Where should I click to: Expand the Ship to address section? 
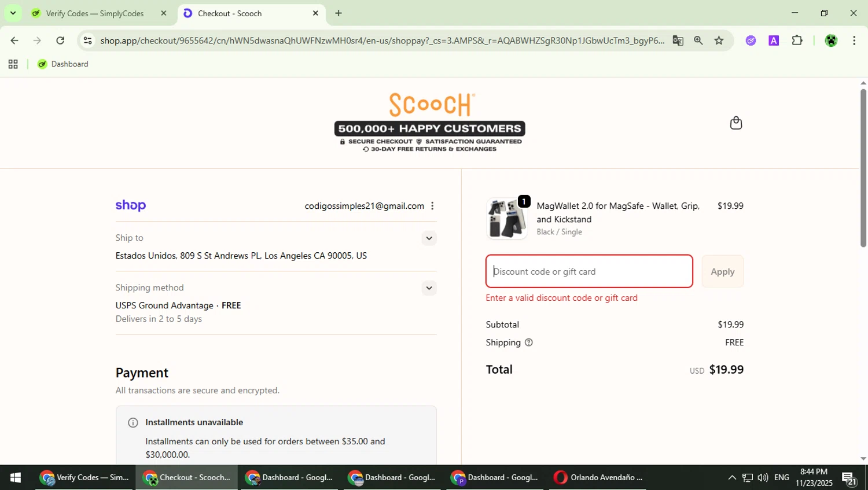(x=429, y=238)
